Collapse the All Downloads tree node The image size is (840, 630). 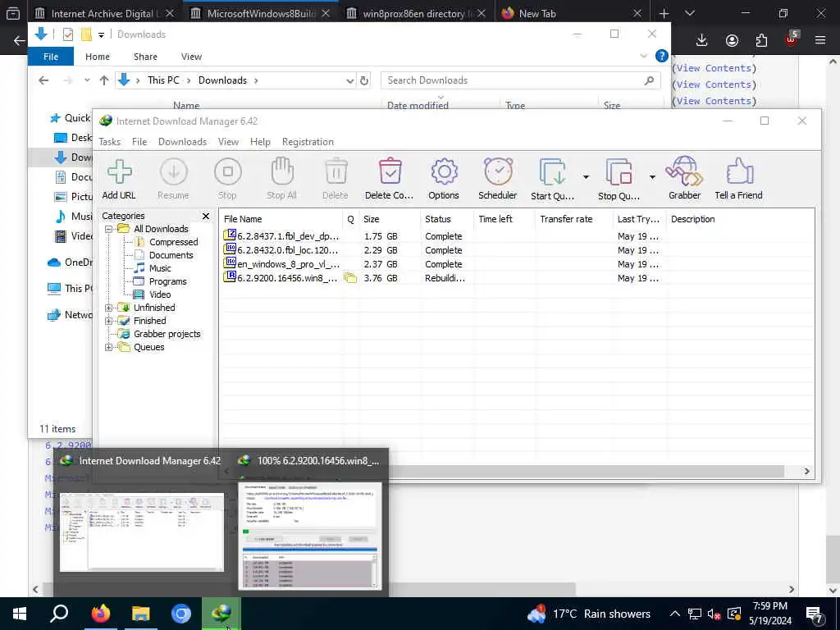point(109,230)
